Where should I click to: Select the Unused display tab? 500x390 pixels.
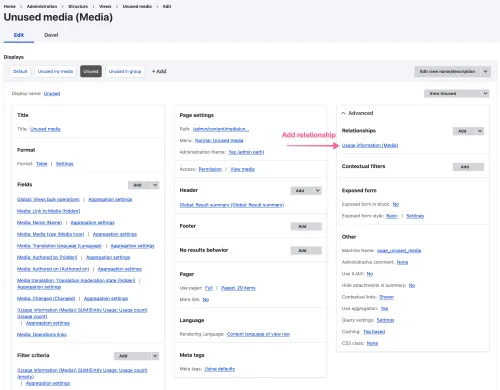(x=91, y=71)
